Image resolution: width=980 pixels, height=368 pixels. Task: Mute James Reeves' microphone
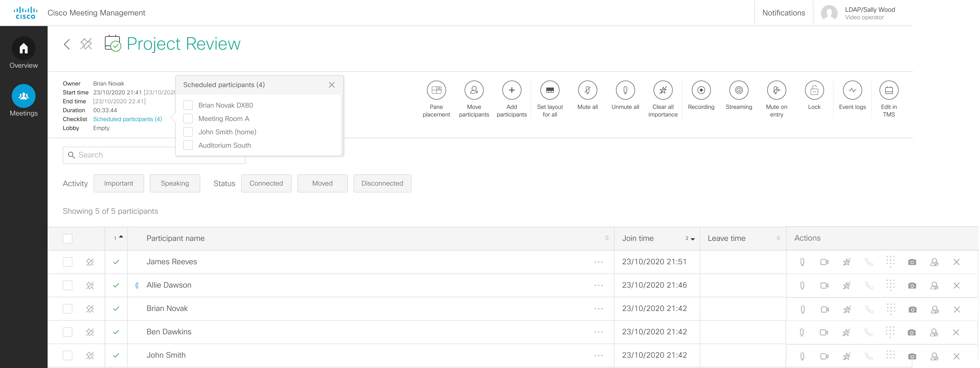(802, 262)
